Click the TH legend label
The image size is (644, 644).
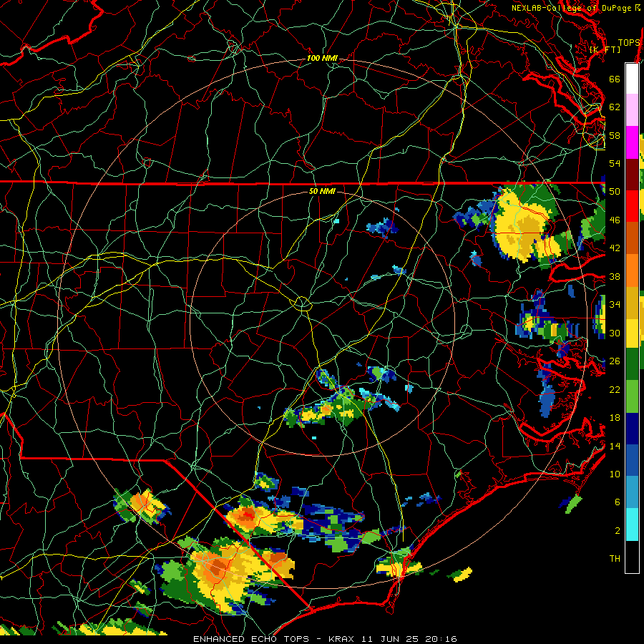click(615, 559)
